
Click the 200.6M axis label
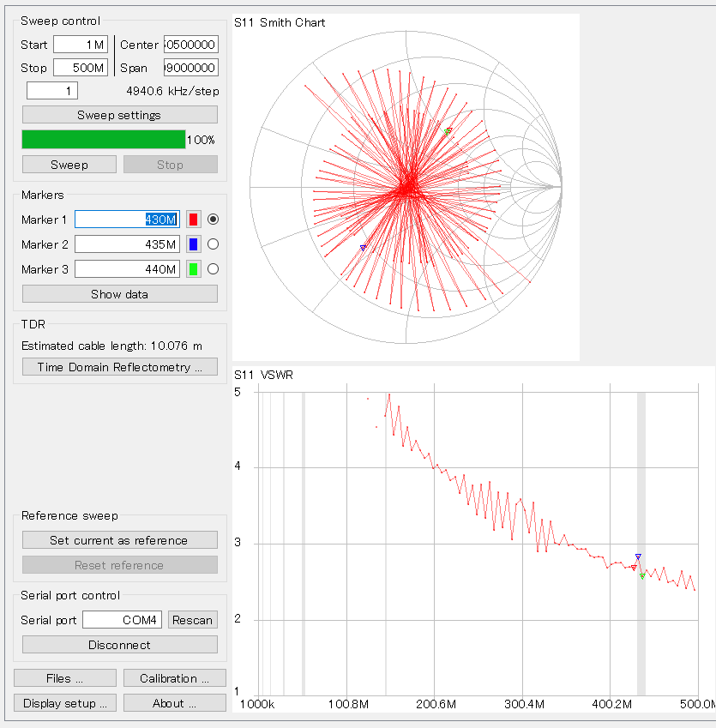click(436, 704)
